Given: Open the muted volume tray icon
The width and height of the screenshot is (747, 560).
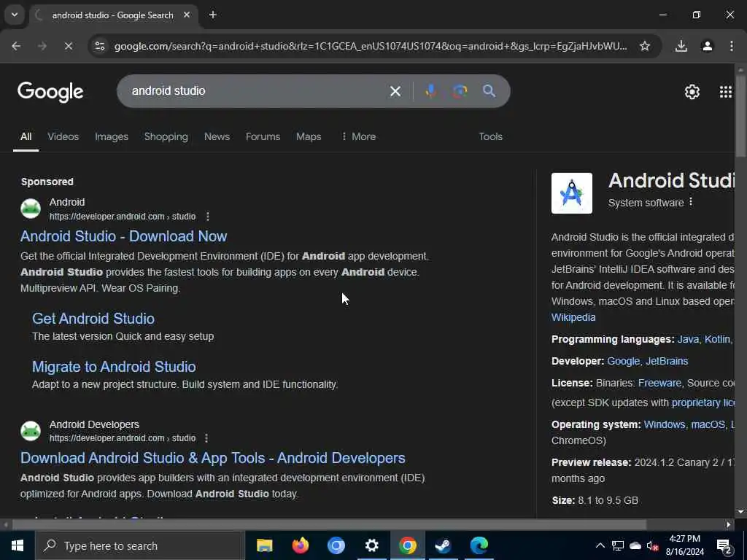Looking at the screenshot, I should (x=653, y=545).
